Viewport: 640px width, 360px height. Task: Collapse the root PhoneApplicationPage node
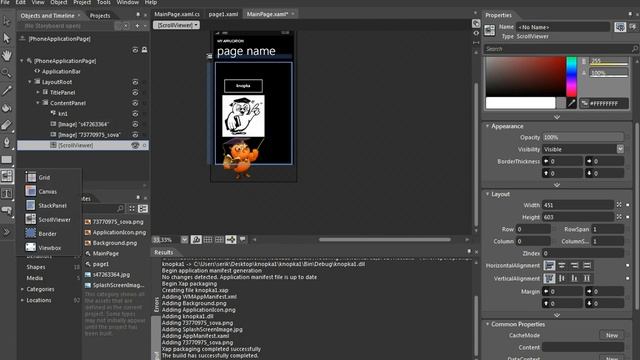pyautogui.click(x=22, y=60)
